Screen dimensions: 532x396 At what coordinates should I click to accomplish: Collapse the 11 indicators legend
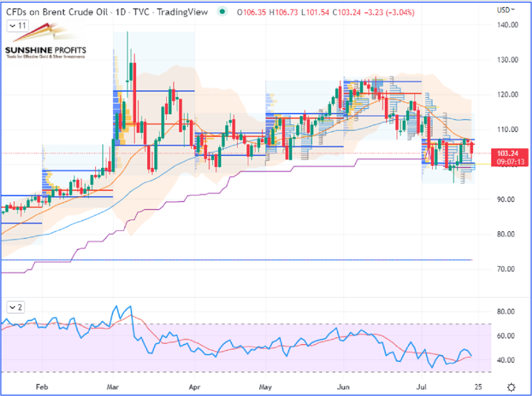click(18, 26)
